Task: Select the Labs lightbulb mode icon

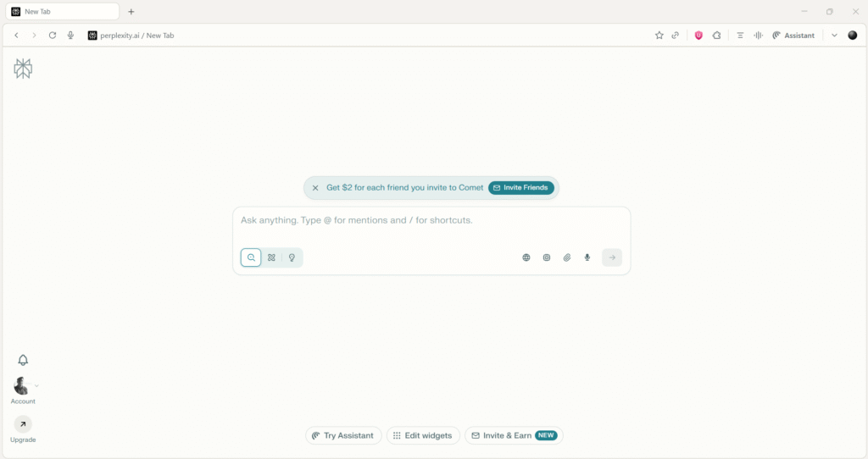Action: click(292, 257)
